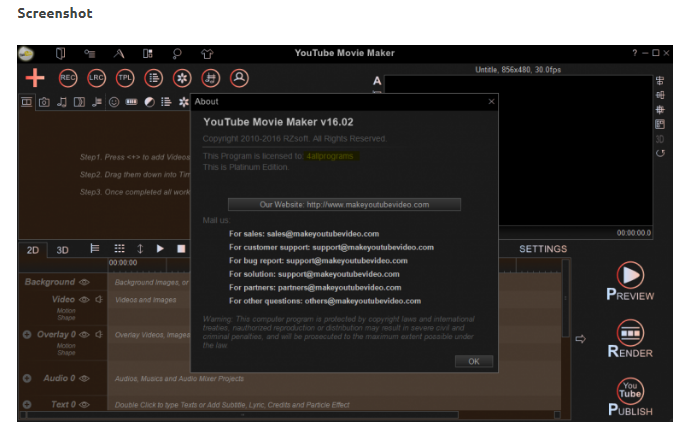683x440 pixels.
Task: Click the magnifier search icon in the title bar
Action: pyautogui.click(x=176, y=54)
